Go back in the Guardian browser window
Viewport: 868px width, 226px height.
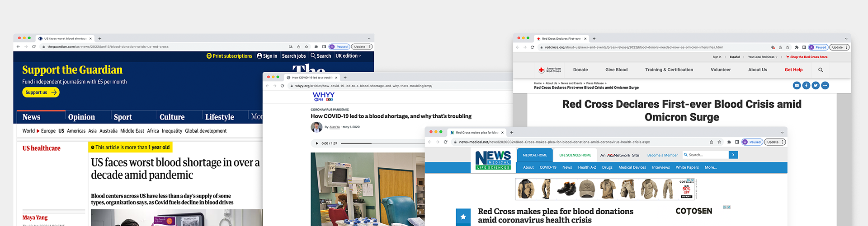click(x=18, y=46)
